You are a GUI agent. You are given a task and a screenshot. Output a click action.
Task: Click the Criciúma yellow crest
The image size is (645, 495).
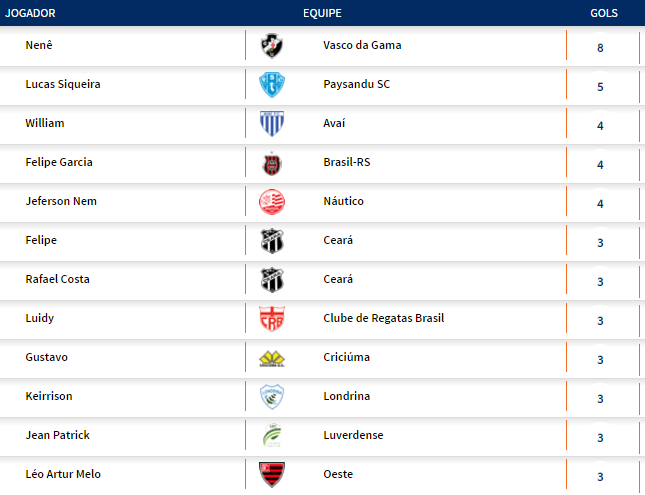(271, 357)
